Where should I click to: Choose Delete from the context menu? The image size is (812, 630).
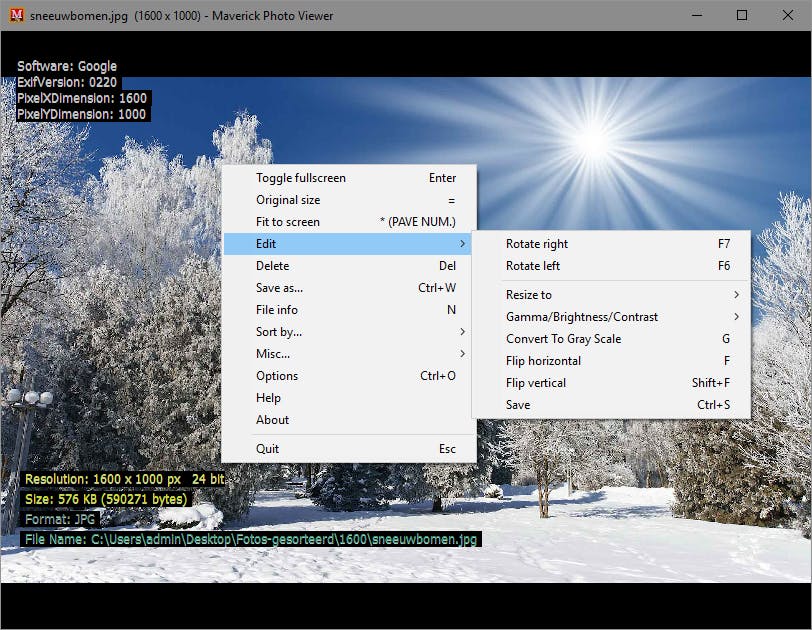pos(349,266)
